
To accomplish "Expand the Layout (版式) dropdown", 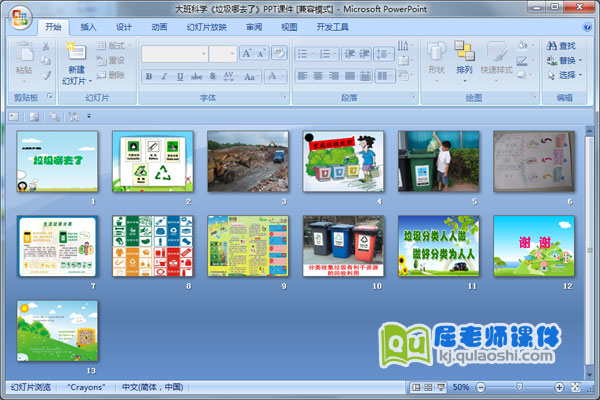I will click(130, 46).
